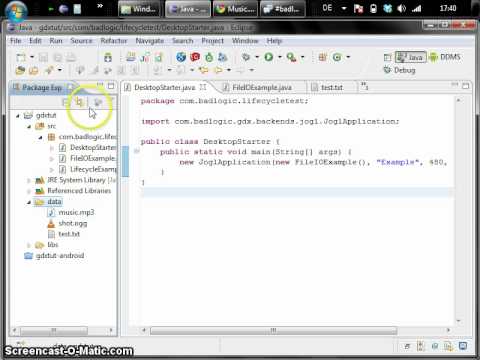This screenshot has width=480, height=360.
Task: Open the Refactor menu
Action: [x=114, y=41]
